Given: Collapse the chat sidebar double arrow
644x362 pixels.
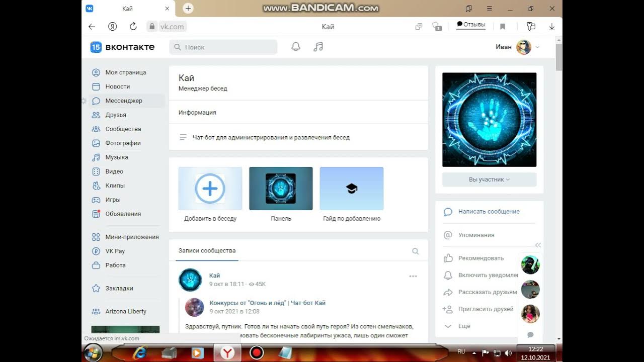Looking at the screenshot, I should coord(538,245).
